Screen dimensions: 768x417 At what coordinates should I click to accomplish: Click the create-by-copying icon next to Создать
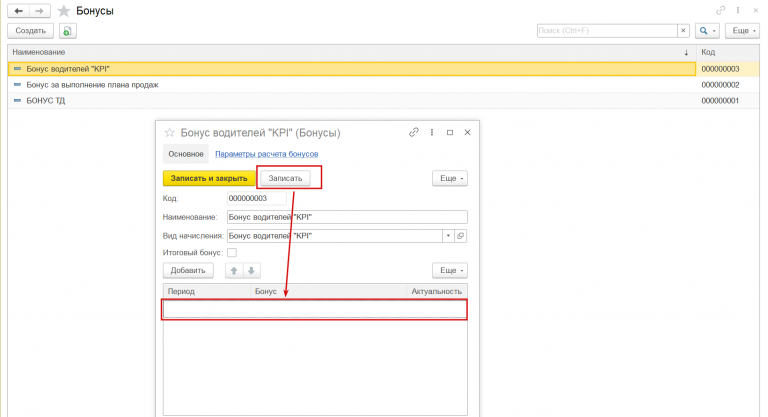68,31
